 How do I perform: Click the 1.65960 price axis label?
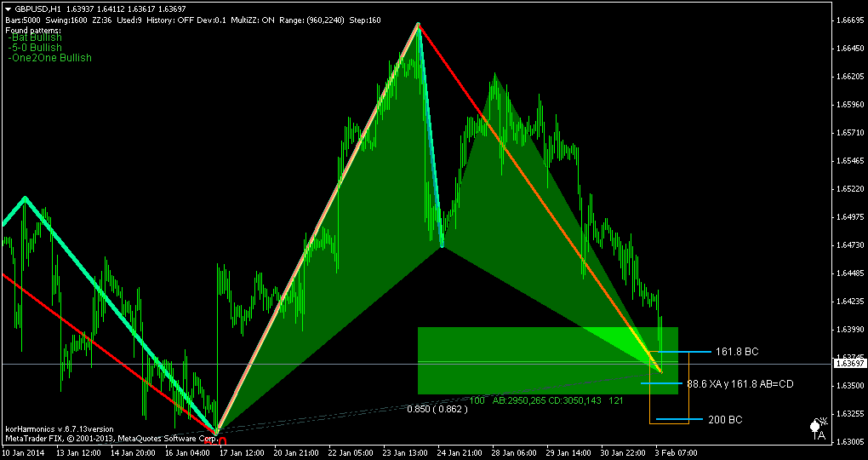pyautogui.click(x=851, y=104)
